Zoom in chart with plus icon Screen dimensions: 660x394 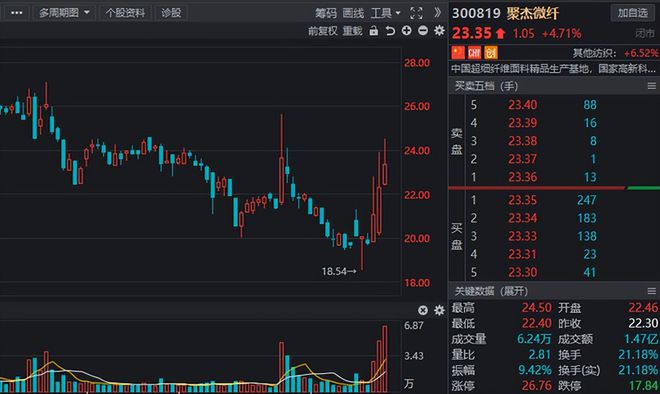click(407, 30)
